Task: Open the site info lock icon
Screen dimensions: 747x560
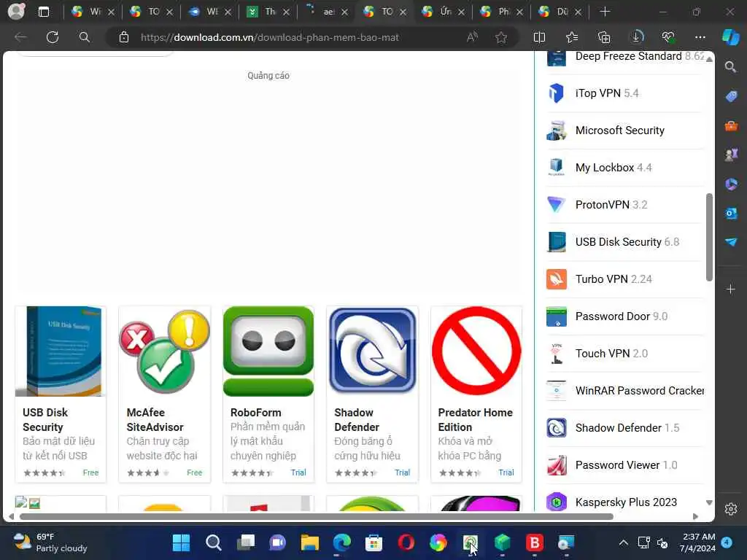Action: 124,37
